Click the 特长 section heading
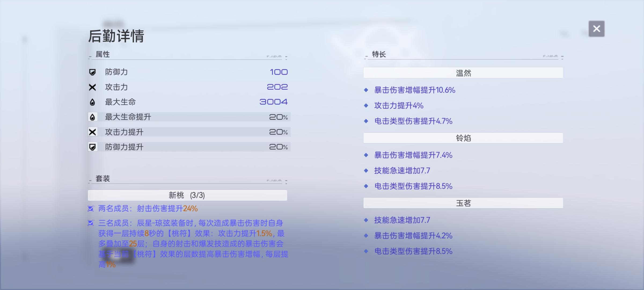The width and height of the screenshot is (644, 290). [x=379, y=55]
